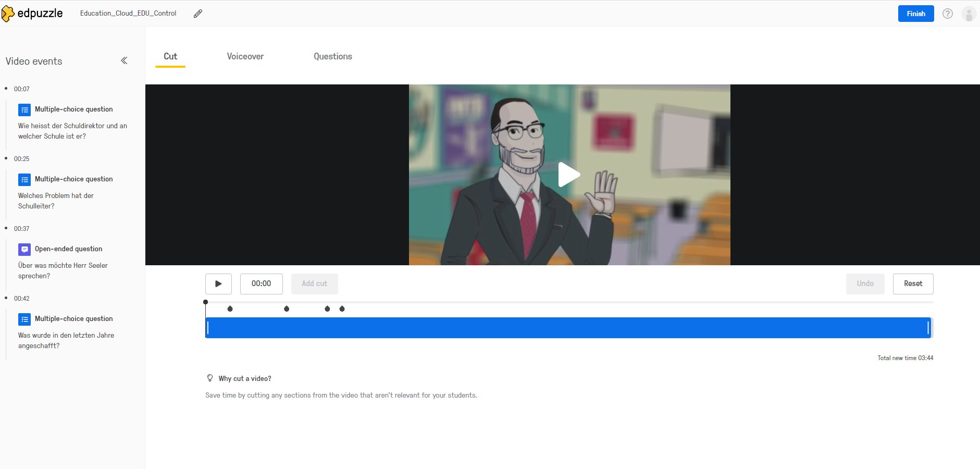The width and height of the screenshot is (980, 469).
Task: Select the fourth question marker on the timeline
Action: coord(342,308)
